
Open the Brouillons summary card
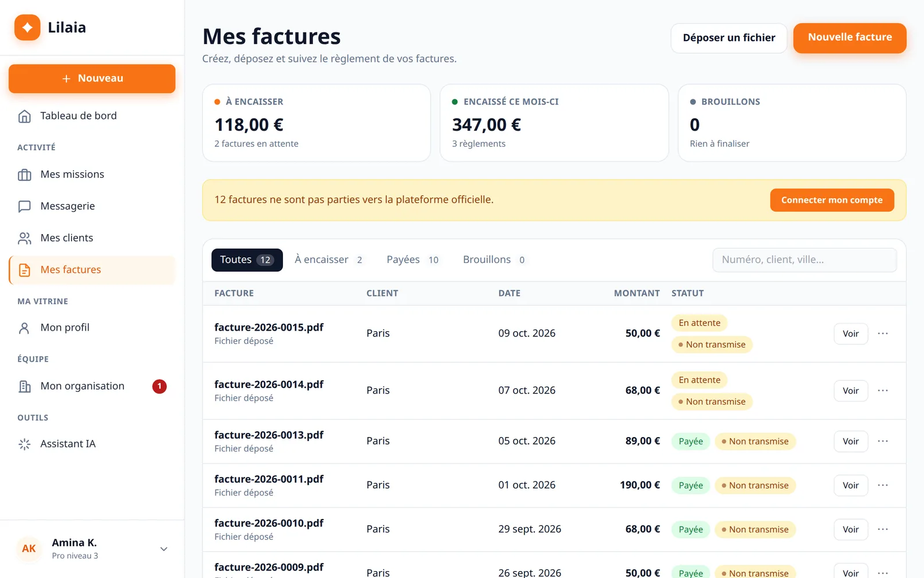[792, 123]
